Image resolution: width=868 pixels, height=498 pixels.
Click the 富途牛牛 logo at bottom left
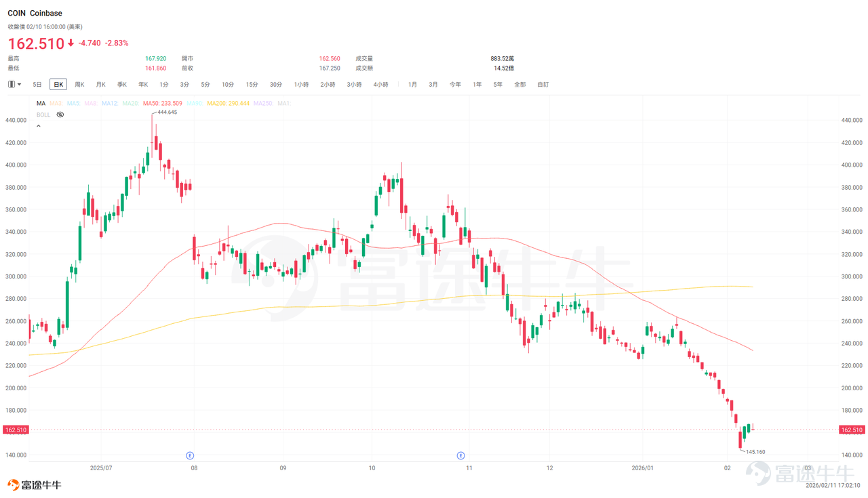pyautogui.click(x=35, y=485)
